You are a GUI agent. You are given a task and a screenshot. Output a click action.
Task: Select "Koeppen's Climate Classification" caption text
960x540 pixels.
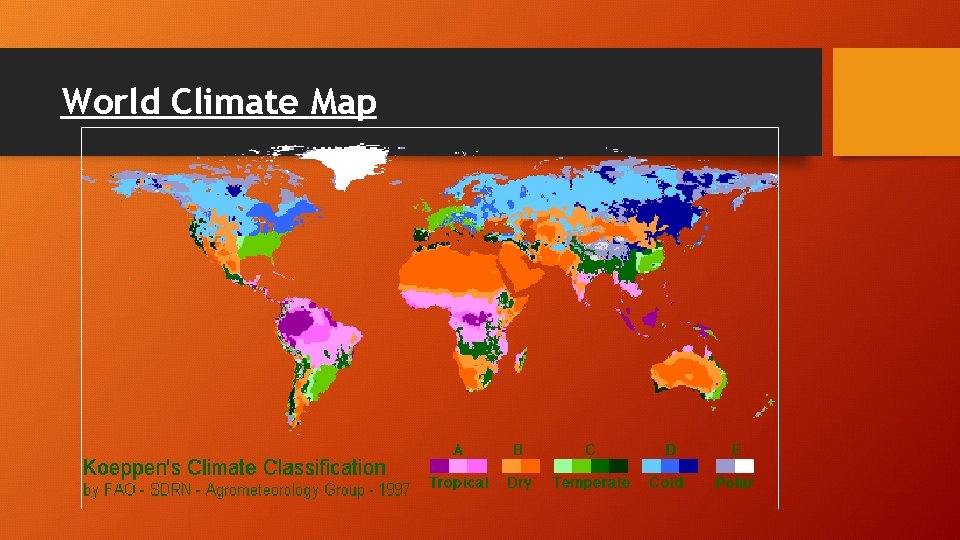234,468
